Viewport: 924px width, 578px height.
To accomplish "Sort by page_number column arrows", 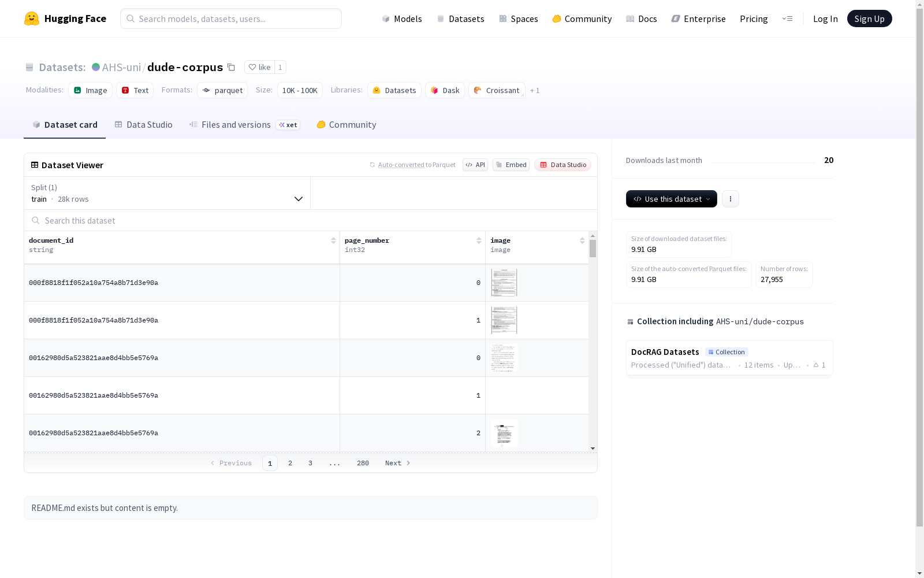I will (x=479, y=240).
